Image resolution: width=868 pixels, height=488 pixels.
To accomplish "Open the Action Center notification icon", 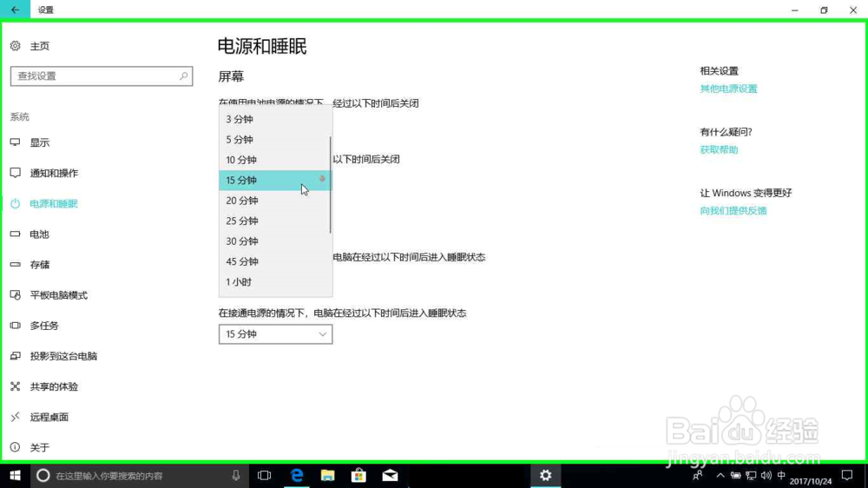I will pyautogui.click(x=847, y=475).
